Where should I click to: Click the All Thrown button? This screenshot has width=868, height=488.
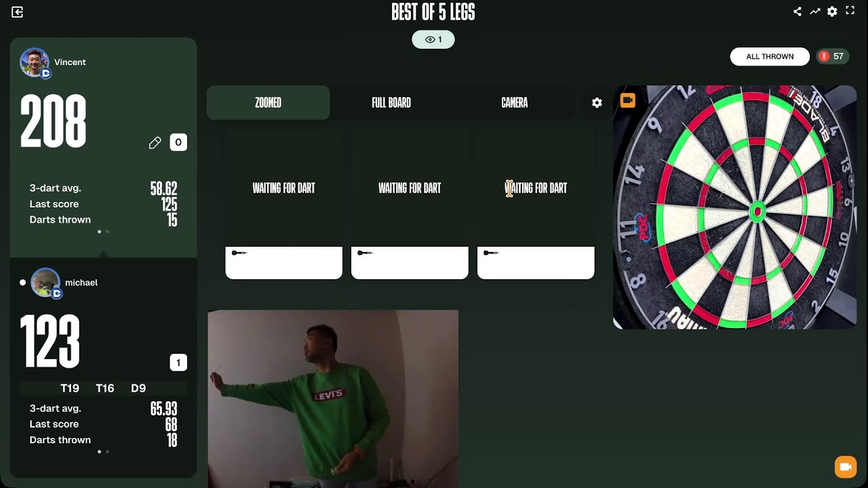pos(770,56)
